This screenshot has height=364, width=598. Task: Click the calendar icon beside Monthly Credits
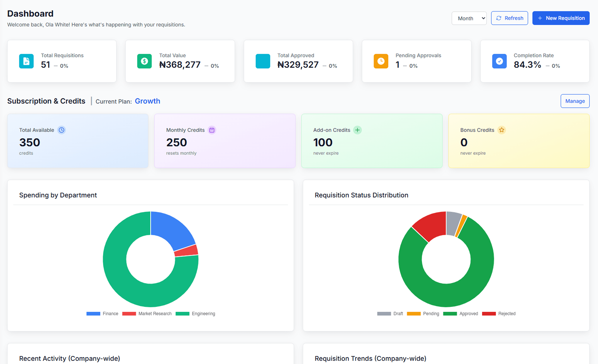pyautogui.click(x=212, y=130)
